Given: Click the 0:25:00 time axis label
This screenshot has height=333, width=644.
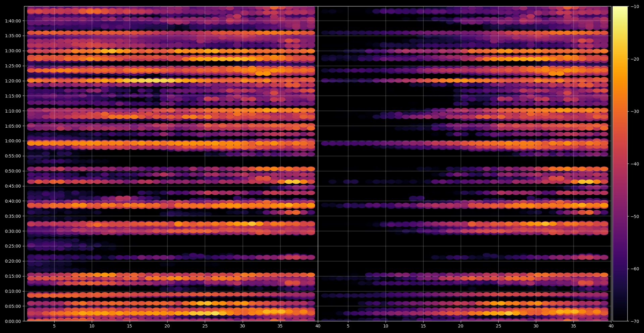Looking at the screenshot, I should 13,246.
